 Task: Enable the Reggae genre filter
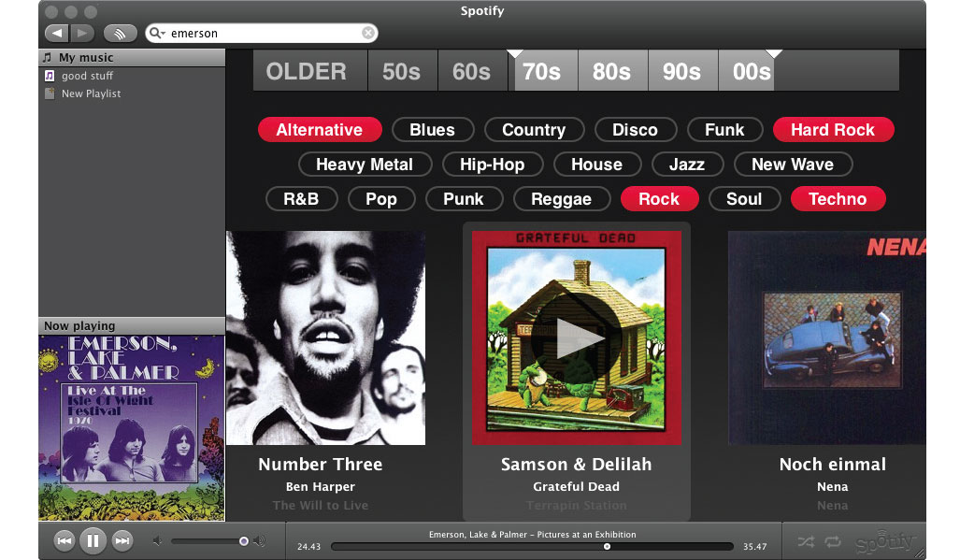(x=562, y=199)
